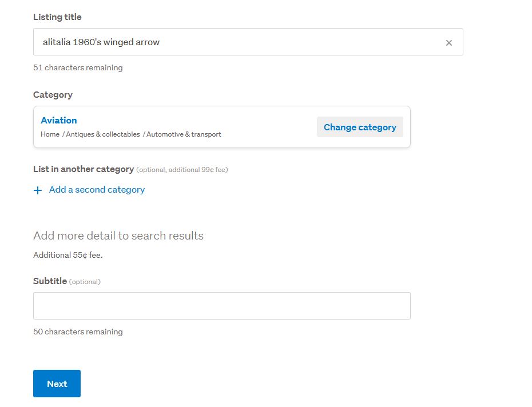Click the additional 99¢ fee note
Viewport: 532px width, 407px height.
[x=182, y=170]
